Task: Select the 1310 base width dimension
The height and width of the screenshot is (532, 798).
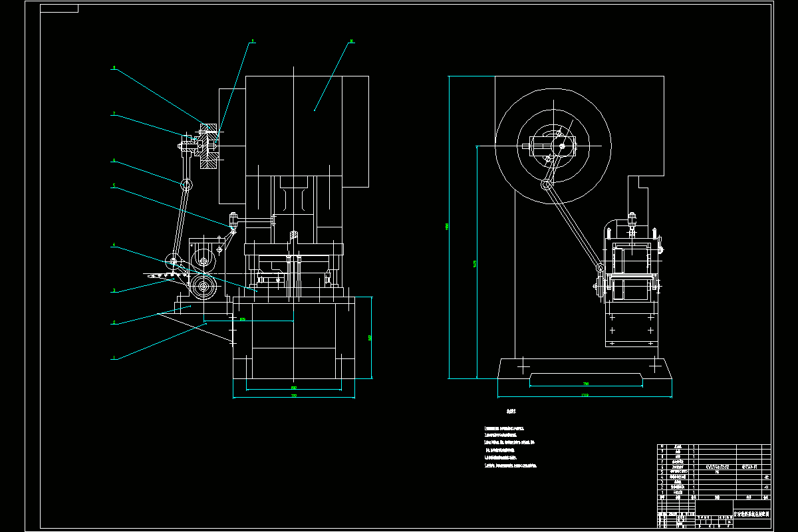Action: pyautogui.click(x=585, y=395)
